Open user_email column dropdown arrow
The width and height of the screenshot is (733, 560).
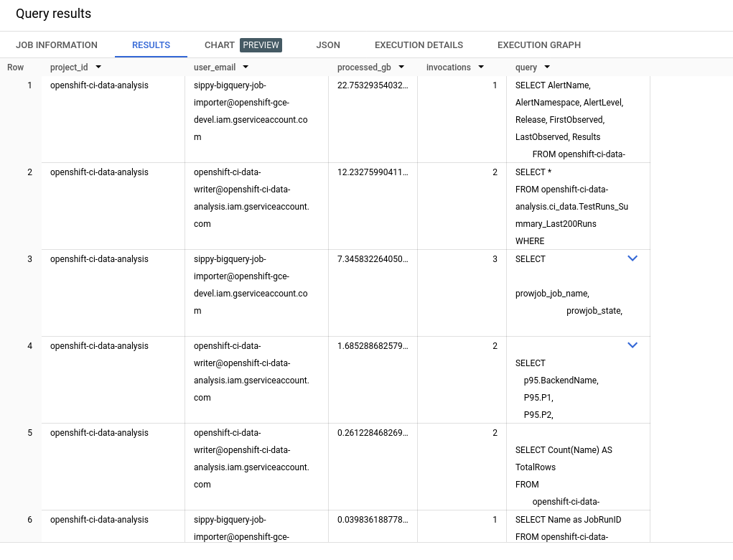[246, 67]
